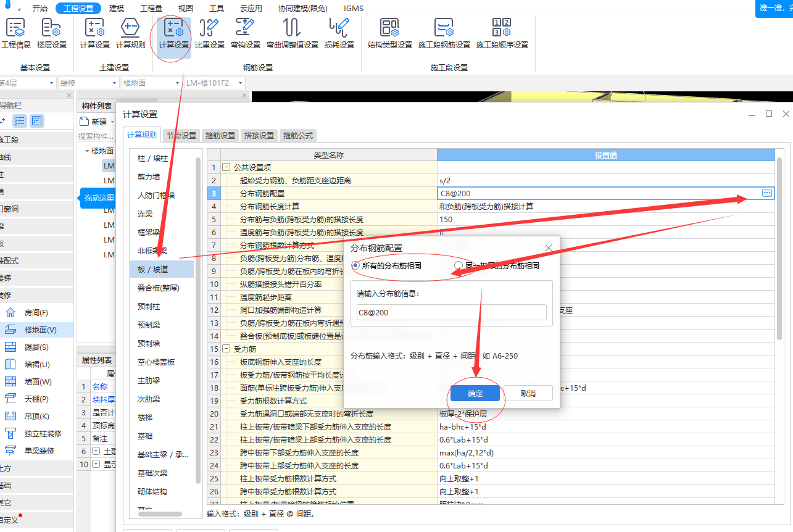The image size is (793, 532).
Task: Toggle the detail view icon in navigation bar
Action: coord(37,121)
